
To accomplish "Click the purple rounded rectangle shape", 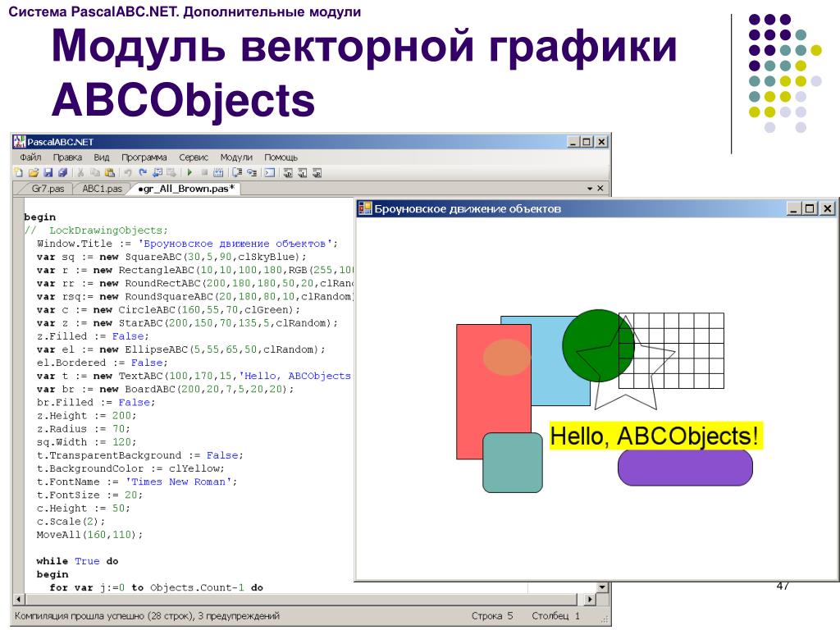I will click(685, 467).
